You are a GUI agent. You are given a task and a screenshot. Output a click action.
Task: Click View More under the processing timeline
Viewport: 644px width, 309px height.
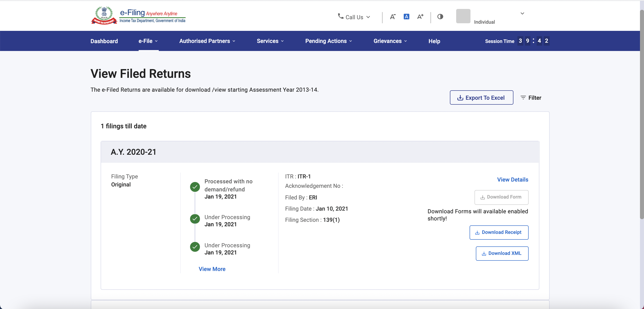[212, 269]
